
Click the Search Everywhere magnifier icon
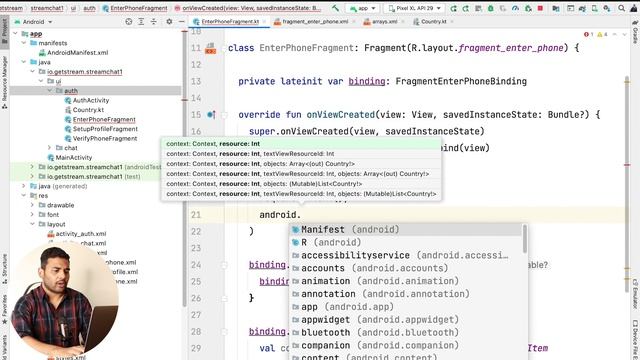coord(621,8)
